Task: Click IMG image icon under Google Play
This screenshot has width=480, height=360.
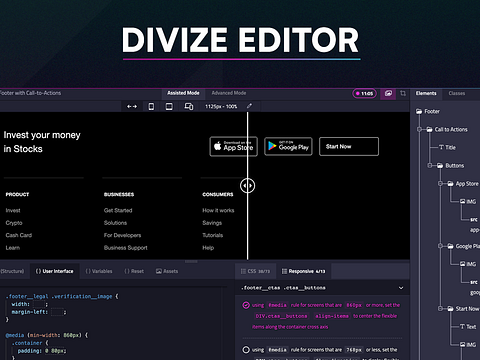Action: pyautogui.click(x=463, y=264)
